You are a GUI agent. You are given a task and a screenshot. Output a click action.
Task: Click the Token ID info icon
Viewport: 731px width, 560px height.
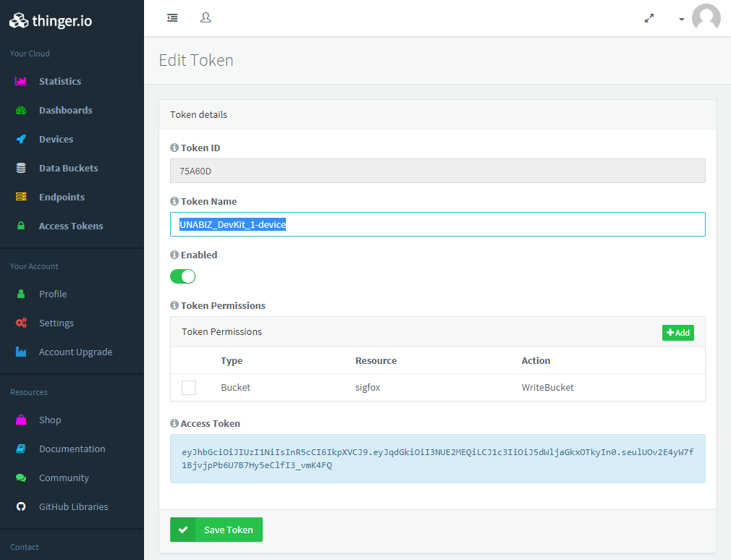[x=174, y=148]
